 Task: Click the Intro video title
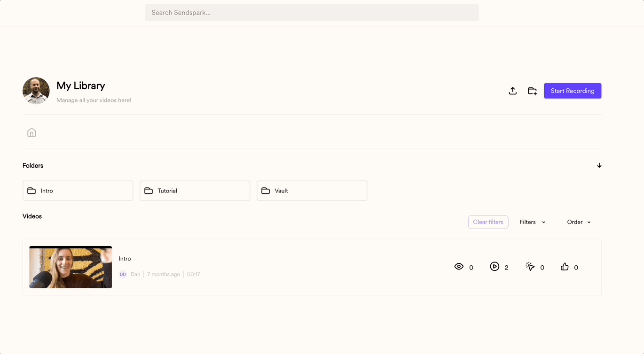coord(125,259)
